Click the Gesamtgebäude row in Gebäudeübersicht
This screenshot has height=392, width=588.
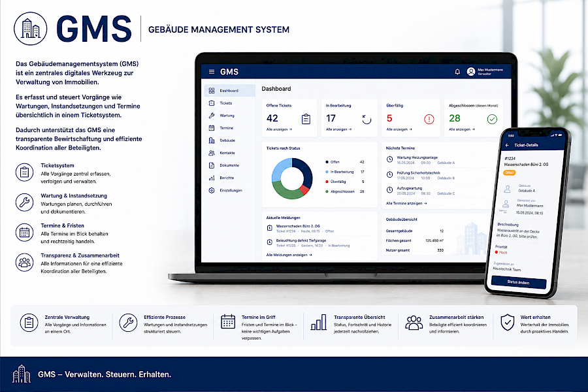point(415,231)
